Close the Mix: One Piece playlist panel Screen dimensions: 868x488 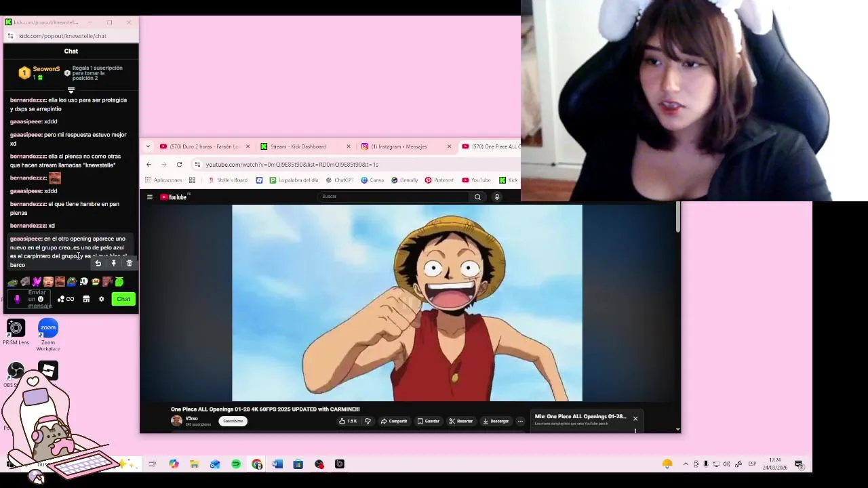(635, 418)
